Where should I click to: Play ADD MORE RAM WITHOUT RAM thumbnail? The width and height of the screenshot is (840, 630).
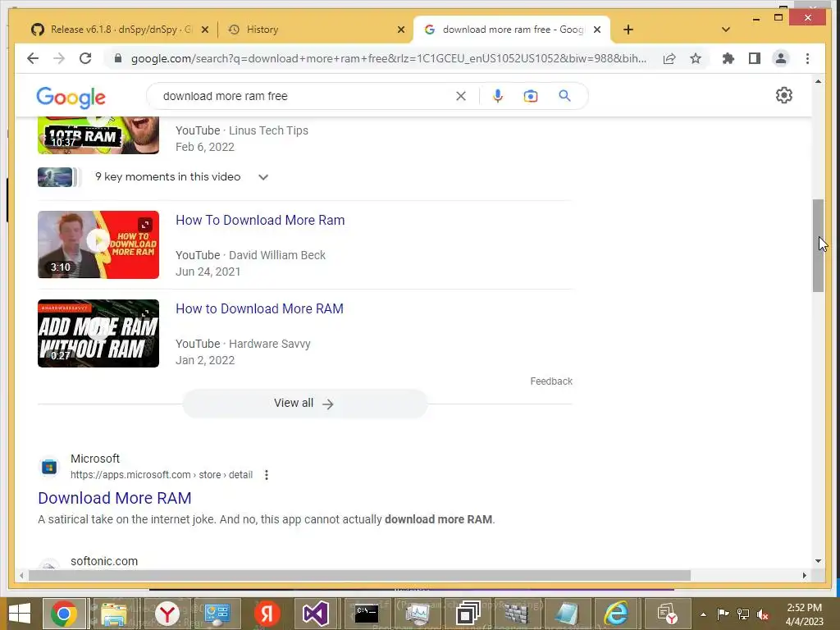pos(98,333)
